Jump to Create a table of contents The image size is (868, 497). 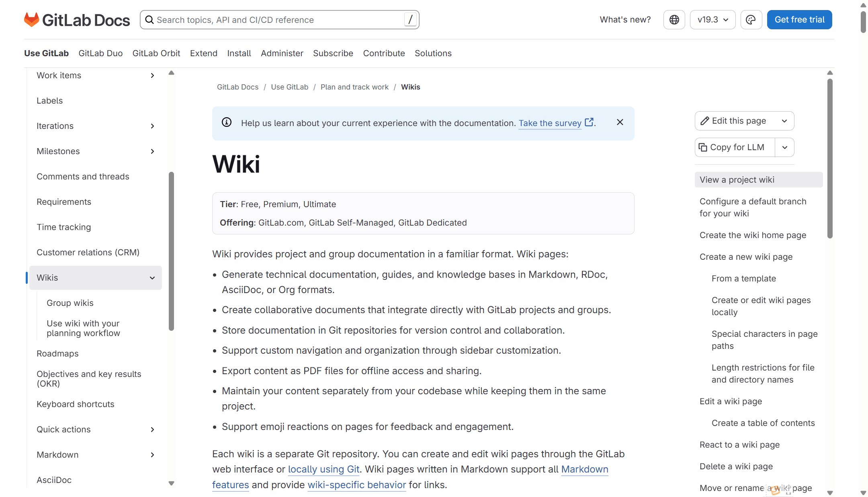click(763, 423)
